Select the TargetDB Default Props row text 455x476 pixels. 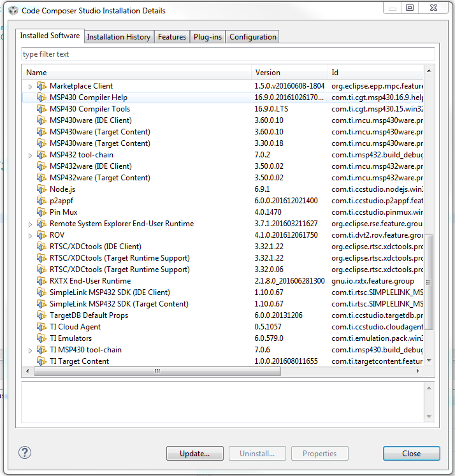click(x=89, y=315)
